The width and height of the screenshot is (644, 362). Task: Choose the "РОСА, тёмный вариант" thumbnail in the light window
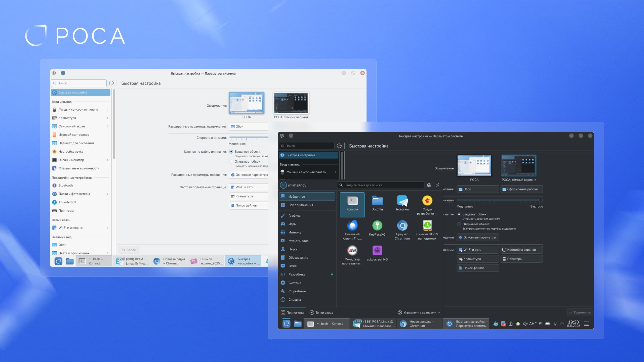[291, 103]
